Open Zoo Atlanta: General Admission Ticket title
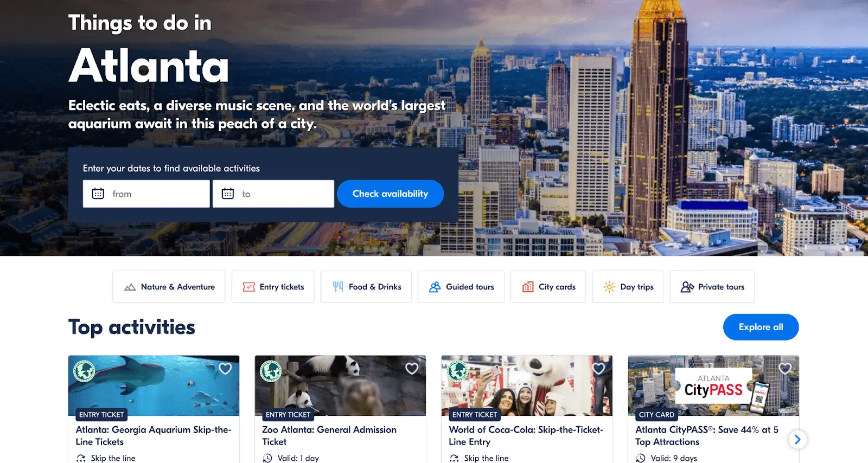This screenshot has height=463, width=868. point(329,435)
